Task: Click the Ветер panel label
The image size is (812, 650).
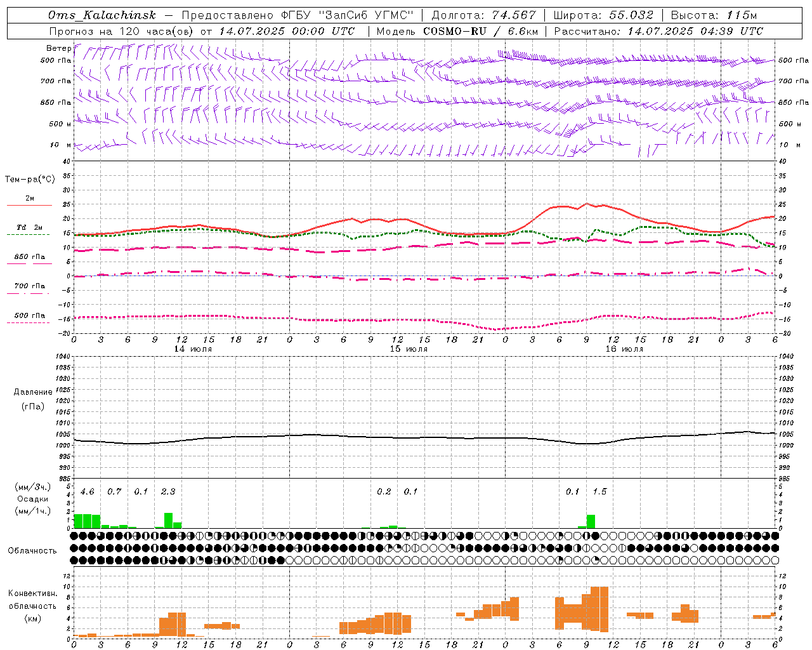Action: 59,48
